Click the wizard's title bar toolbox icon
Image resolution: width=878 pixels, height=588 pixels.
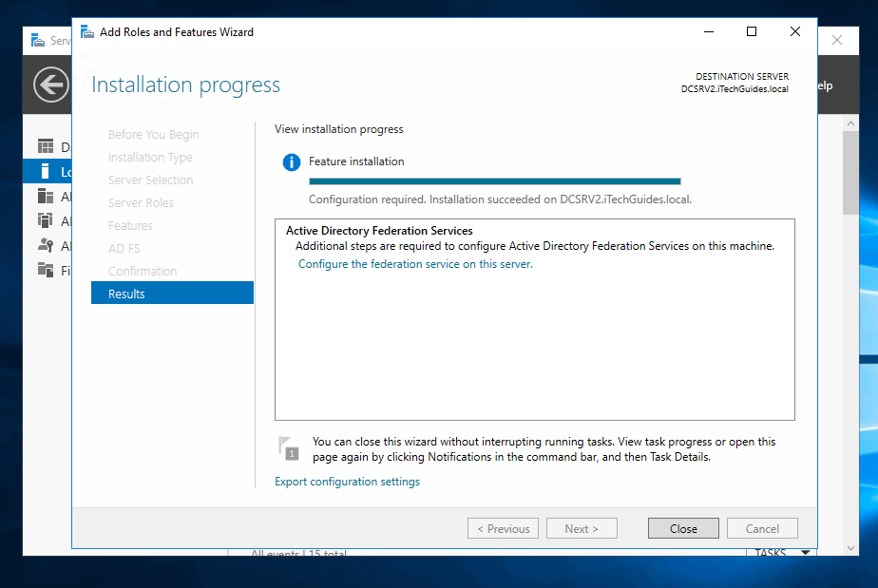[86, 32]
